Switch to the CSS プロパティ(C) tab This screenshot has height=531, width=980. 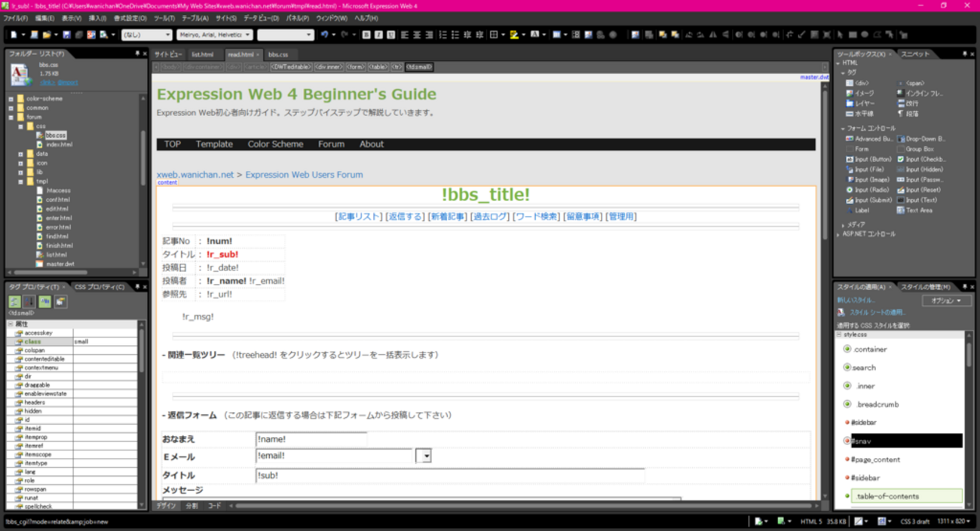click(x=100, y=287)
